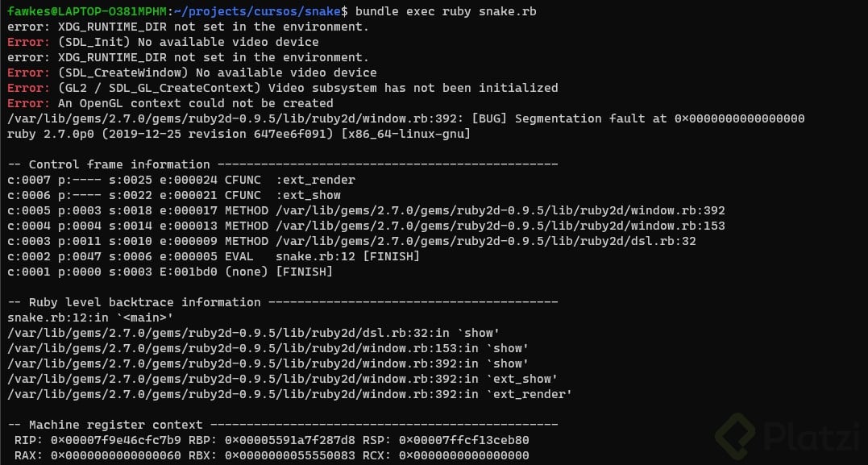Click the c:0007 CFUNC :ext_render frame
This screenshot has width=868, height=465.
pos(181,180)
